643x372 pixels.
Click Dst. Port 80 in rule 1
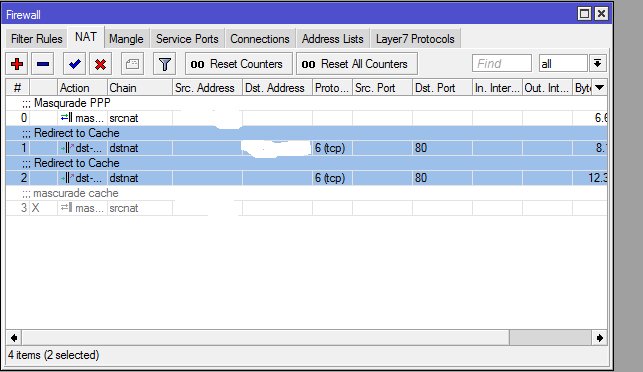tap(442, 148)
